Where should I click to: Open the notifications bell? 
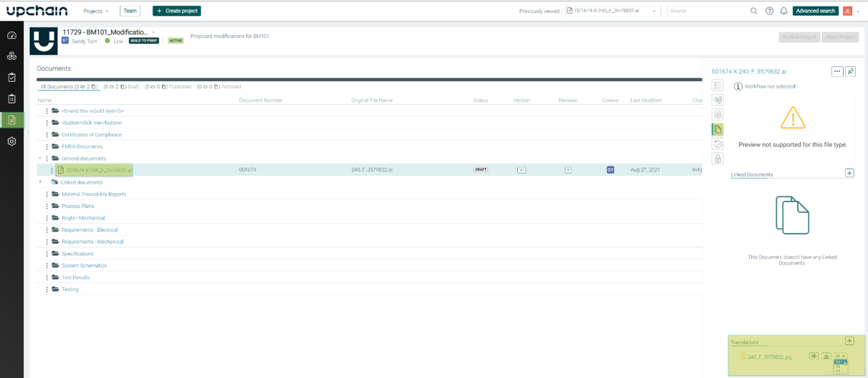coord(783,11)
